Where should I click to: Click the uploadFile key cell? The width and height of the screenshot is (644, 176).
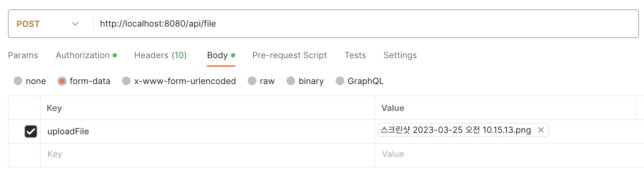coord(179,131)
